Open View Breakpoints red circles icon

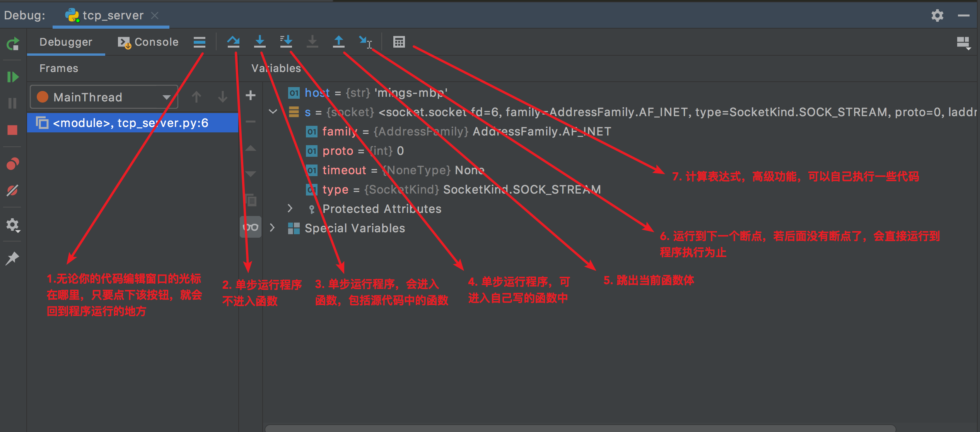click(13, 164)
